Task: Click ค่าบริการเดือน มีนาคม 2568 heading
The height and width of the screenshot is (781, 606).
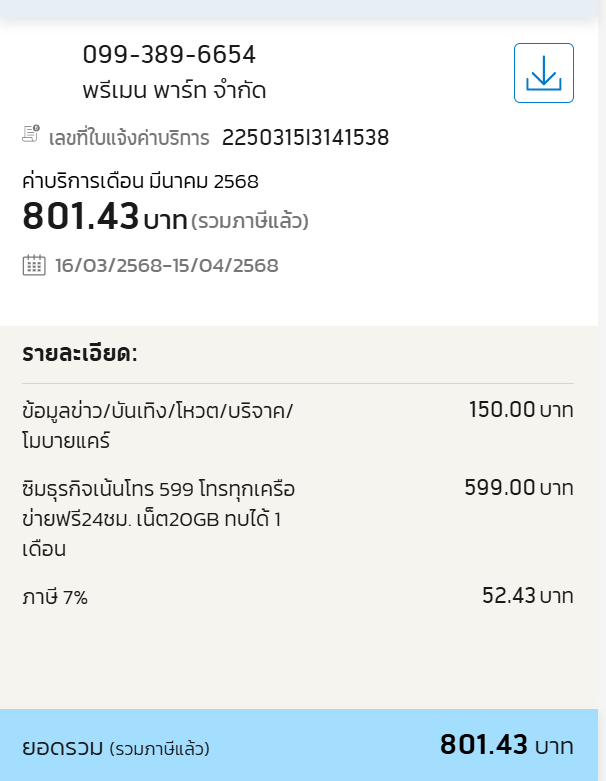Action: pyautogui.click(x=140, y=181)
